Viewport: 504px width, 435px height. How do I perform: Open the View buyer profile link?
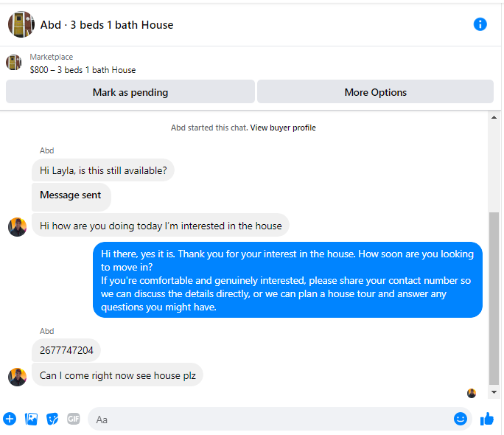(x=283, y=128)
